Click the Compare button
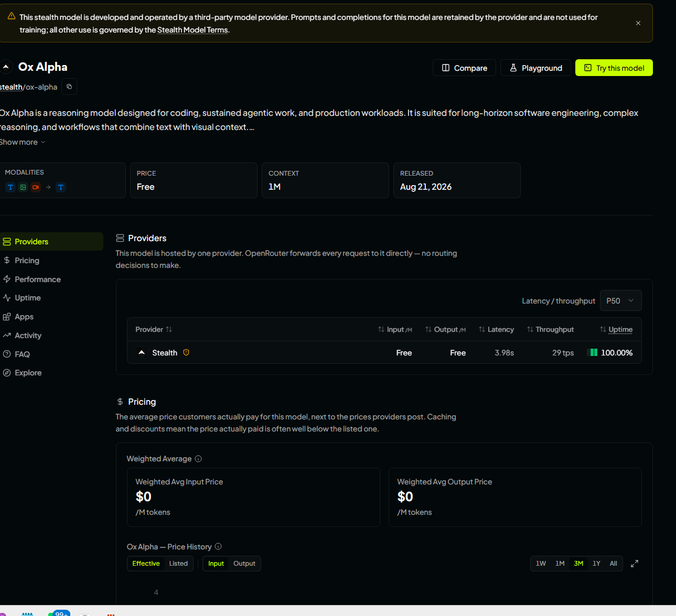Screen dimensions: 676x616 [x=464, y=68]
